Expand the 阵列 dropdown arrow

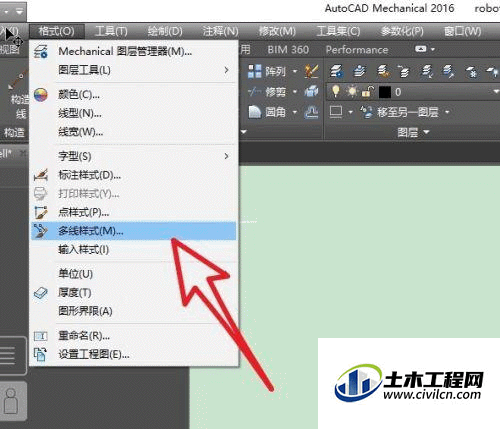(x=295, y=71)
